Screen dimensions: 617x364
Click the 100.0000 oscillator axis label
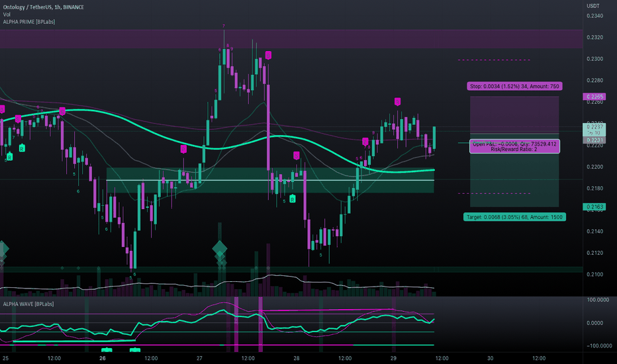598,300
